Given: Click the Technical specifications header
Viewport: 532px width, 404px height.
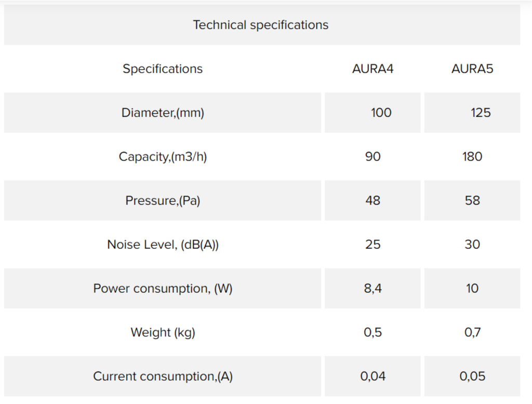Looking at the screenshot, I should 261,25.
